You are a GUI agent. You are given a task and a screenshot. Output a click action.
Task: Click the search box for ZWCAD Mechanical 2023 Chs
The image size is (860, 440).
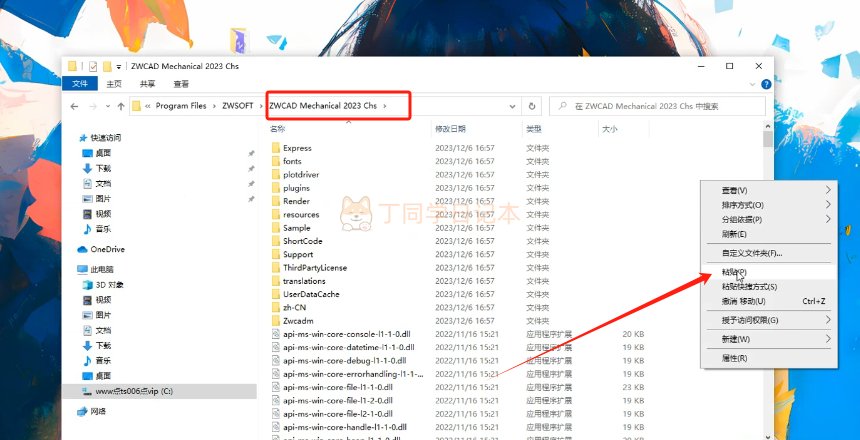pos(657,106)
